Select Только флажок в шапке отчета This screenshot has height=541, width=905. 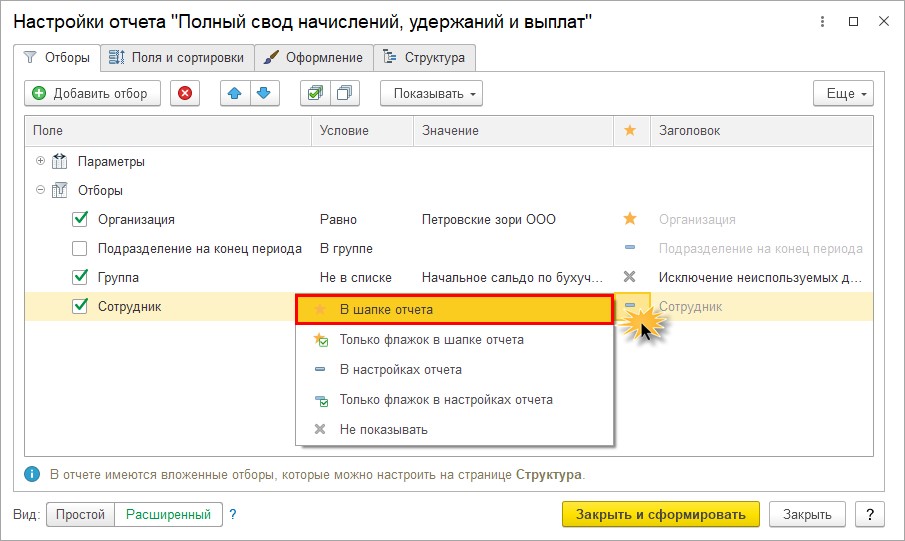(x=454, y=339)
